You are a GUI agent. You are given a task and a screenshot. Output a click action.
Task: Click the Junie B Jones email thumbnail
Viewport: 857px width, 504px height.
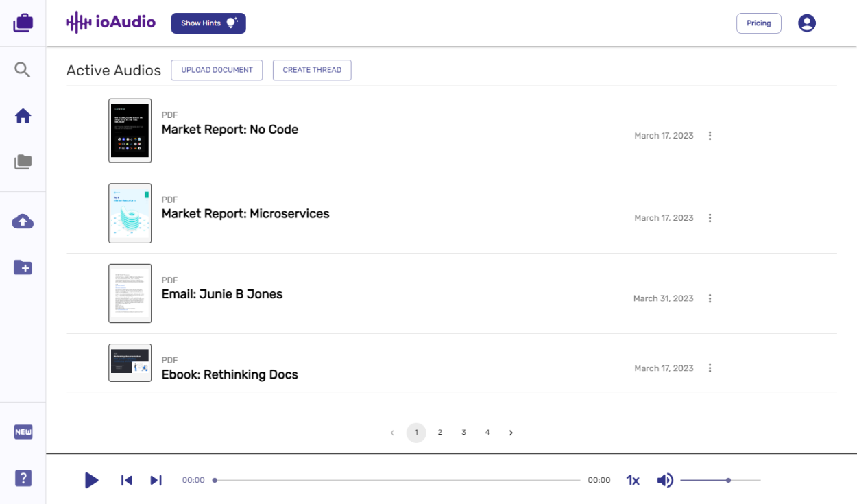pos(130,293)
